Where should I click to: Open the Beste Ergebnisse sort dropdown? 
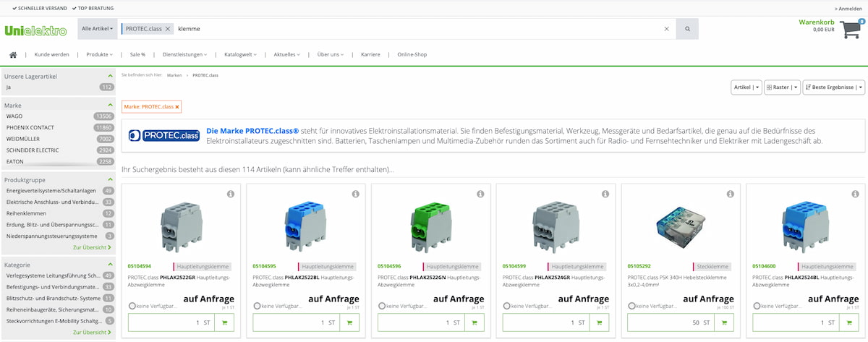tap(833, 87)
